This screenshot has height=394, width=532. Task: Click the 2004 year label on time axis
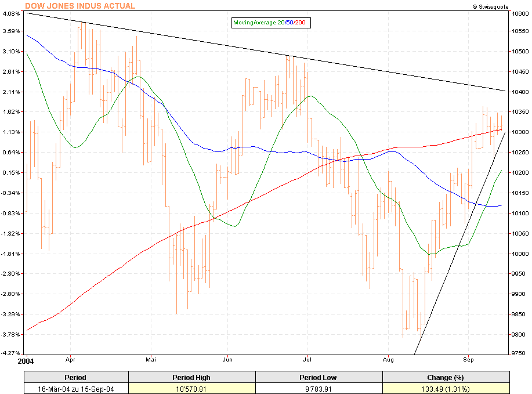click(26, 361)
